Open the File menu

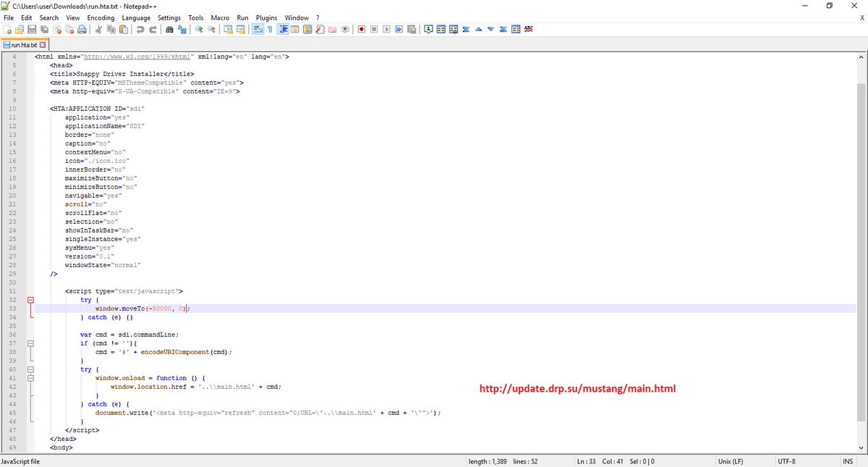point(9,17)
